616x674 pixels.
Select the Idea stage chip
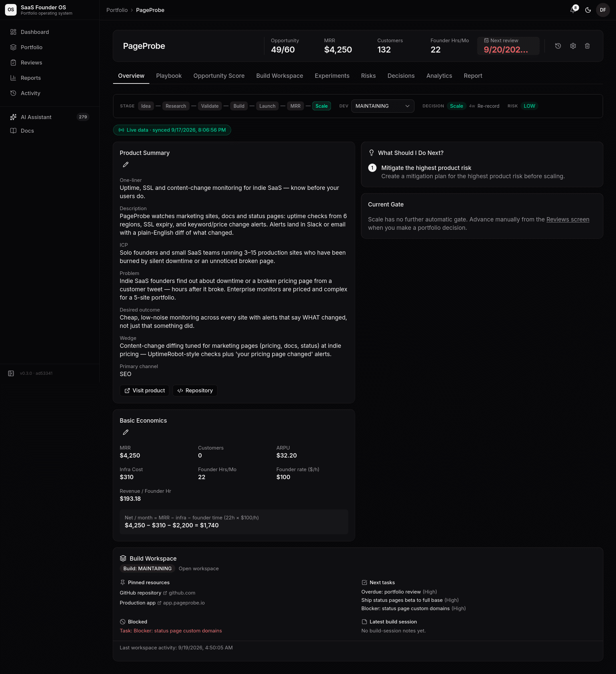click(146, 106)
